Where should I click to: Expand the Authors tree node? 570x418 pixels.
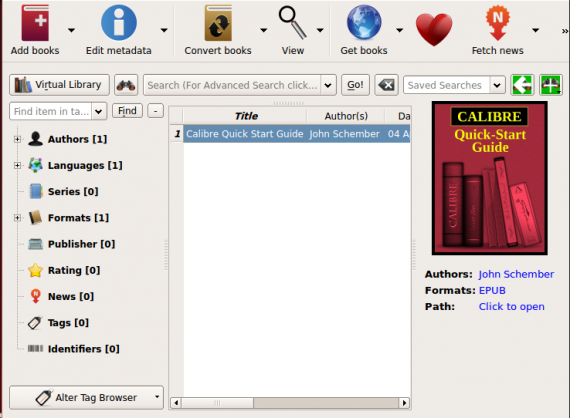tap(17, 139)
